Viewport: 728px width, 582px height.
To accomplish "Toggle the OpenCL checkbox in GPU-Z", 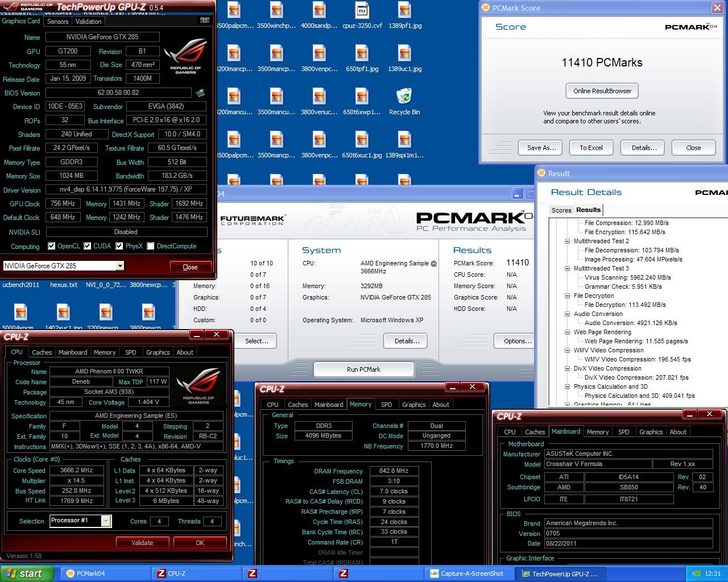I will pyautogui.click(x=52, y=246).
